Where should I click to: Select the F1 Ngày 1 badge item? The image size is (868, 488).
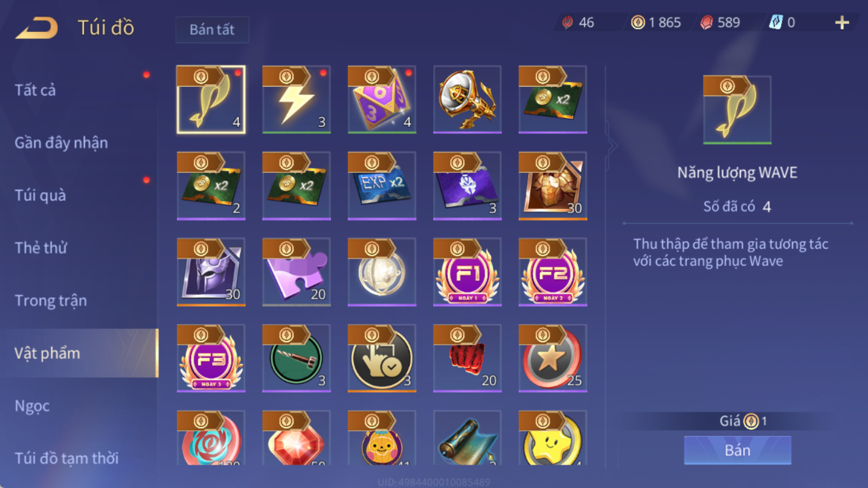[x=467, y=272]
